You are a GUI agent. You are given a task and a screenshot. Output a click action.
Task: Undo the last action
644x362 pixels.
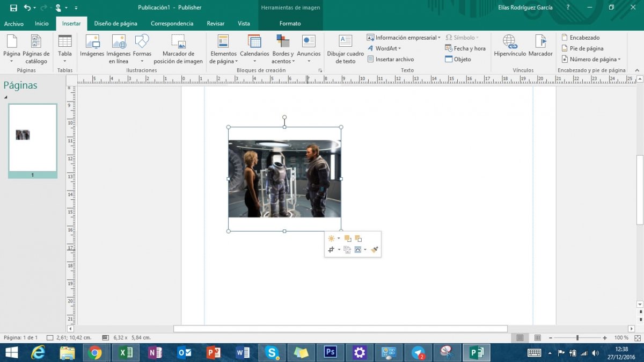(x=27, y=8)
